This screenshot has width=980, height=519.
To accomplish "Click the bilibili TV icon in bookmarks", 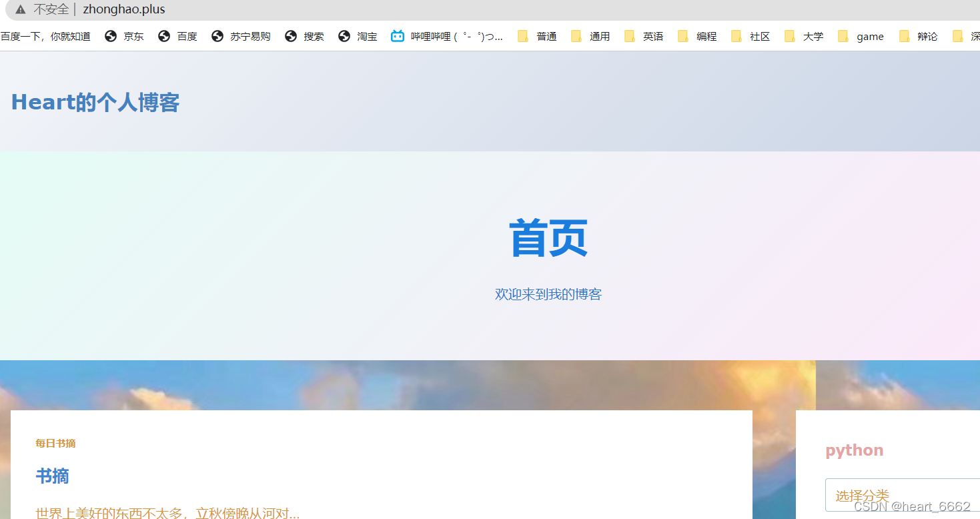I will click(398, 36).
